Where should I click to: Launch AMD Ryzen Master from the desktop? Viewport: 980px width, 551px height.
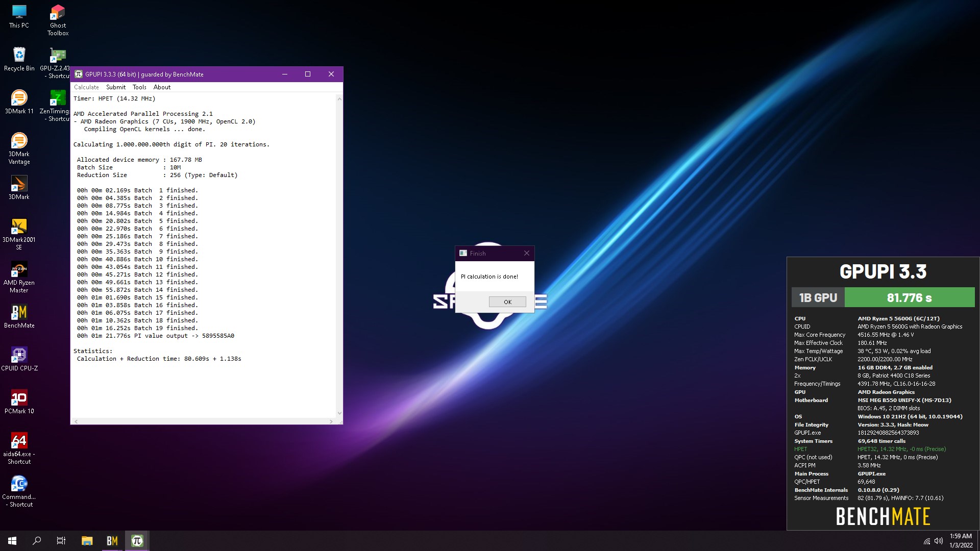(x=19, y=277)
